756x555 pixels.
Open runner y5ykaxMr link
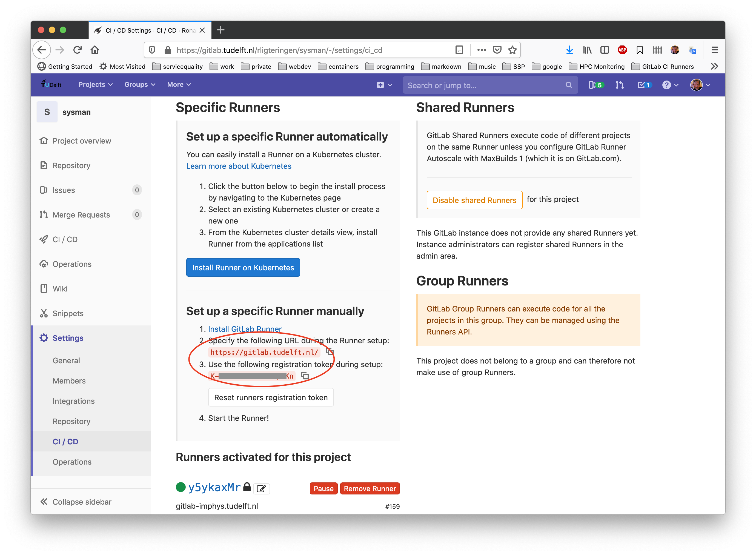click(214, 487)
